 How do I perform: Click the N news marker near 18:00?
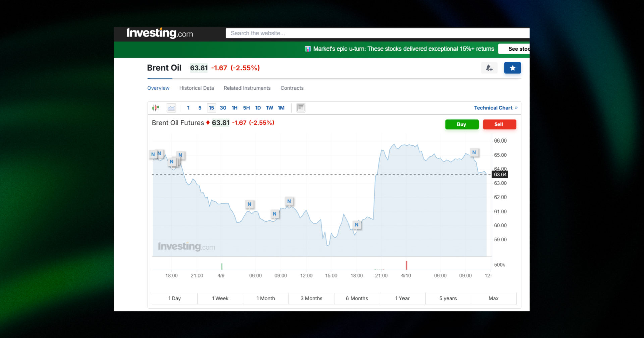pos(356,225)
